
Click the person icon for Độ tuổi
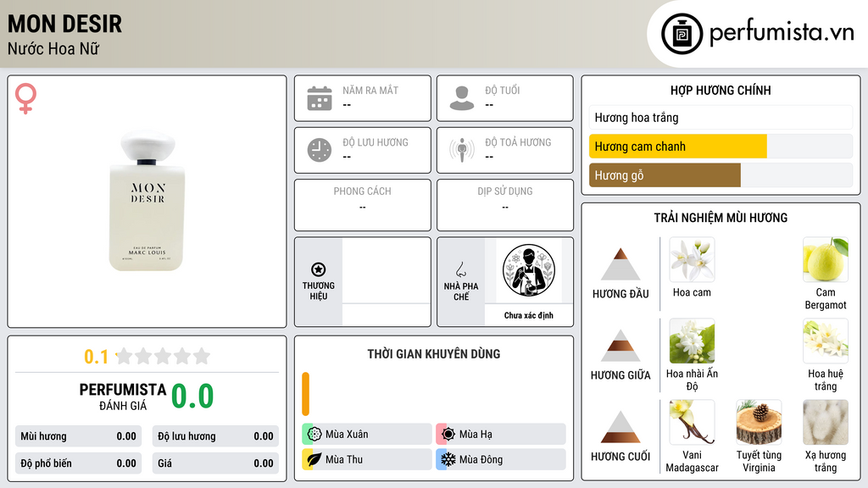[462, 98]
